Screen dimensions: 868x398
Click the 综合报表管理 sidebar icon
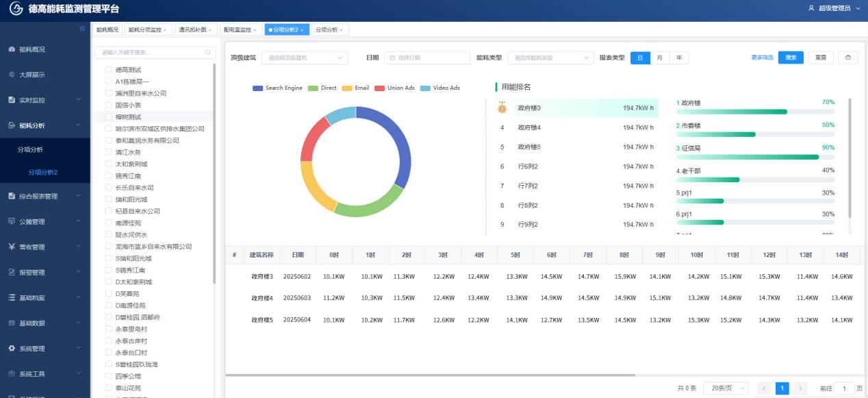[x=11, y=197]
